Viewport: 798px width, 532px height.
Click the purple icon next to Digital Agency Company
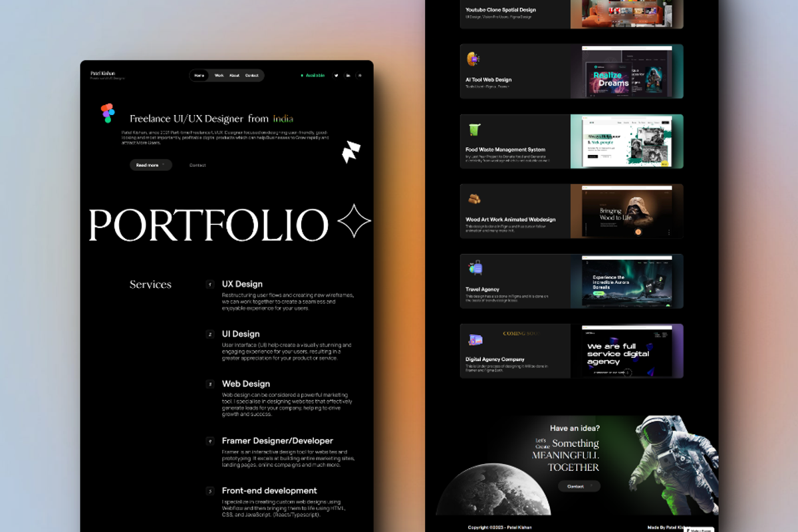[473, 341]
